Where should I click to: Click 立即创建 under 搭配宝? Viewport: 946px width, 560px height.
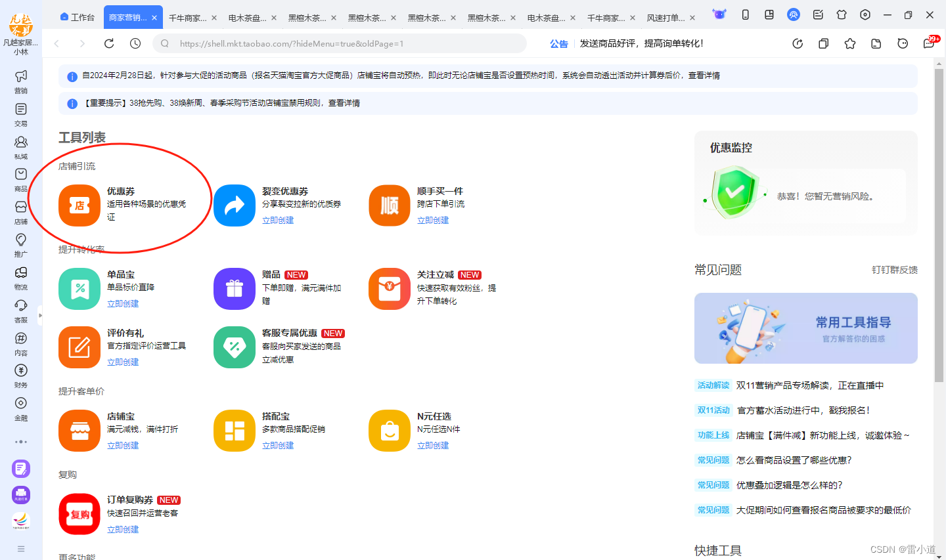coord(278,446)
